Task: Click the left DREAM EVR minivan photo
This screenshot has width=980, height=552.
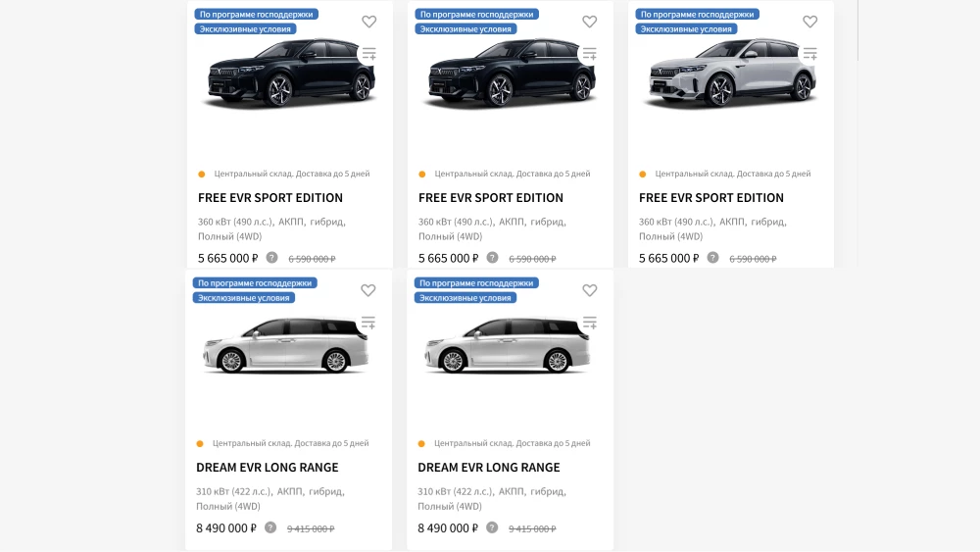Action: pos(286,345)
